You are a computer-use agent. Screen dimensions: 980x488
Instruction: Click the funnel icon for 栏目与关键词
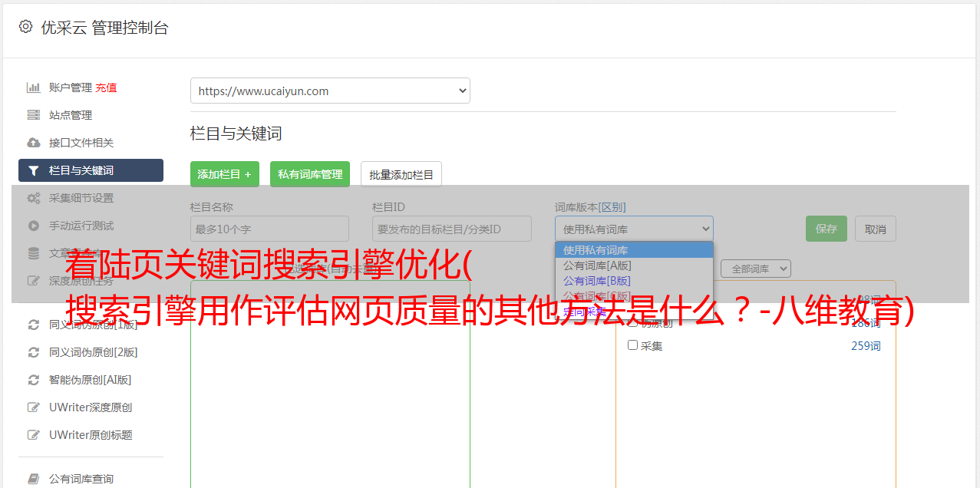[34, 170]
